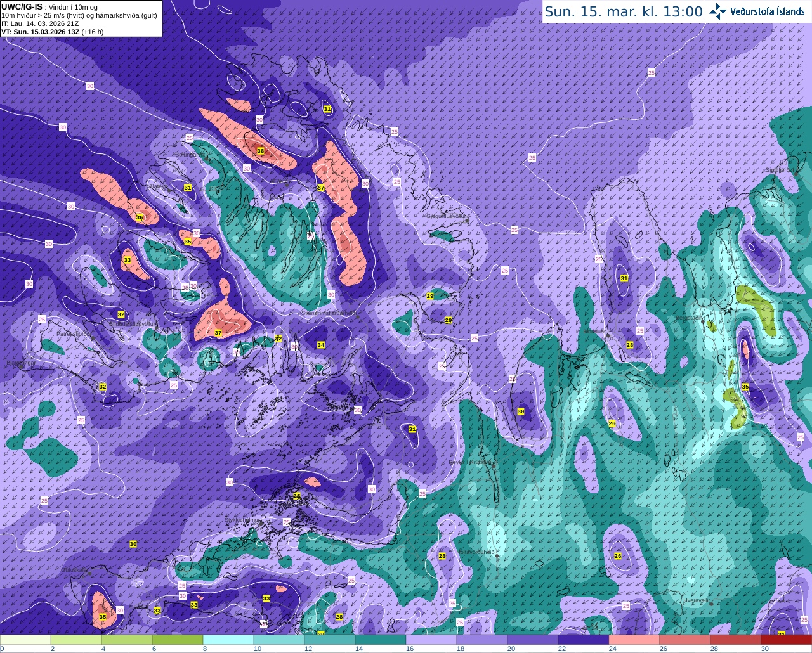Click the yellow 38 gust maximum label
This screenshot has height=653, width=812.
[x=260, y=151]
